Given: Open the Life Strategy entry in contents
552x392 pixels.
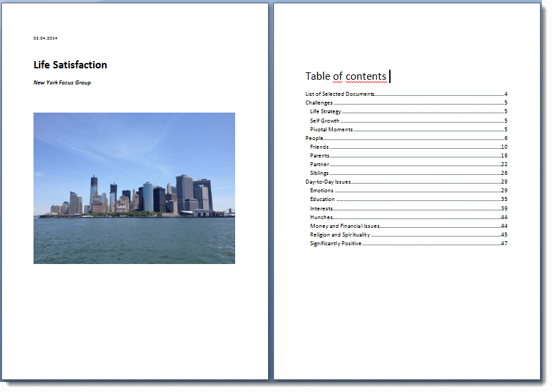Looking at the screenshot, I should [x=326, y=111].
